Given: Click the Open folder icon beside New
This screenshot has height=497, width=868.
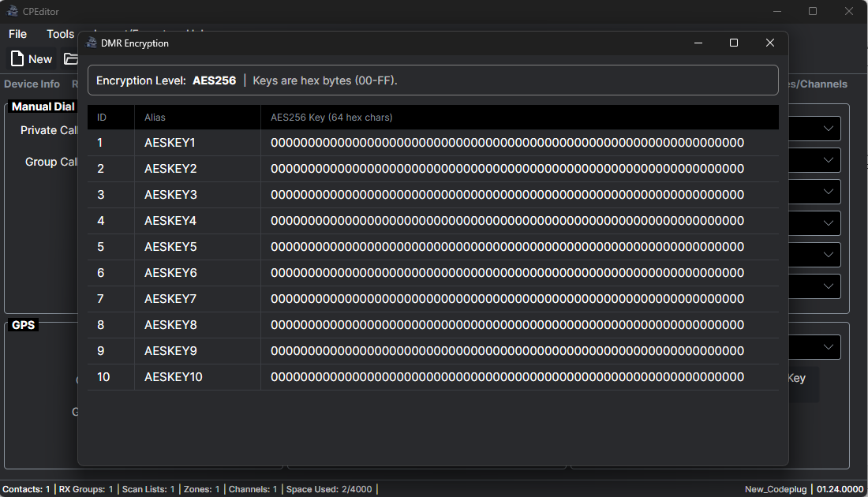Looking at the screenshot, I should click(71, 59).
